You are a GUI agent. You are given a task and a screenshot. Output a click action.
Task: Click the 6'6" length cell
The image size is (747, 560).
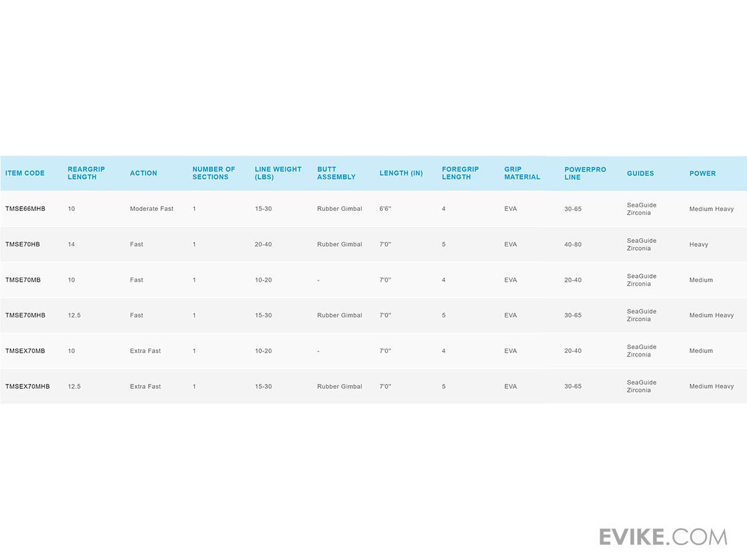(385, 209)
